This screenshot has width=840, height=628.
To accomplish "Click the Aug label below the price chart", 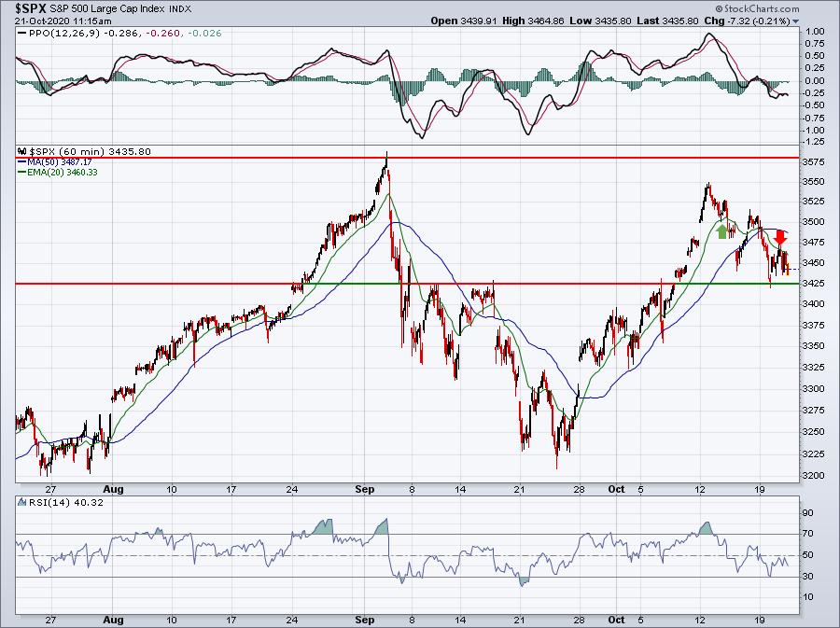I will 113,489.
